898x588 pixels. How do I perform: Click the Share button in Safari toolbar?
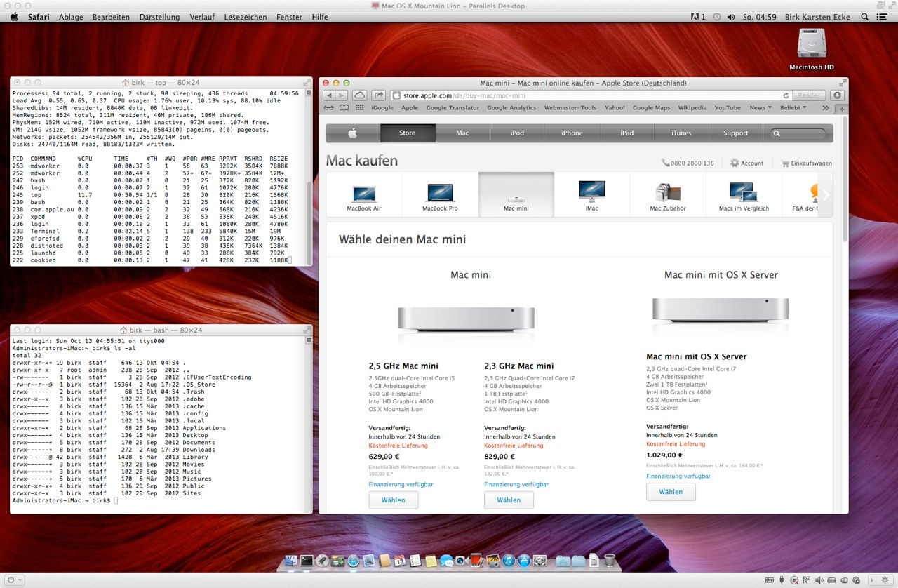click(x=379, y=95)
